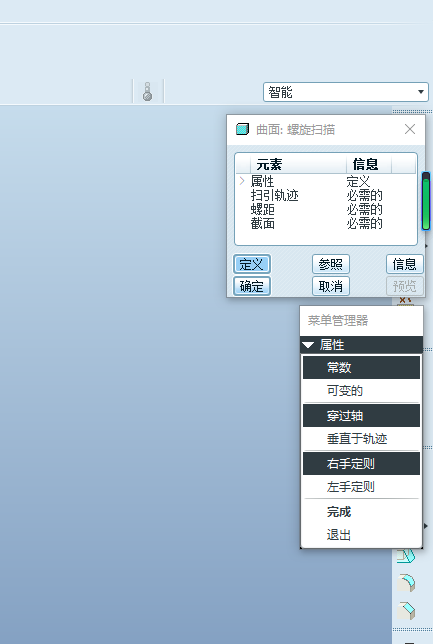433x644 pixels.
Task: Click the 信息 column header
Action: point(369,164)
